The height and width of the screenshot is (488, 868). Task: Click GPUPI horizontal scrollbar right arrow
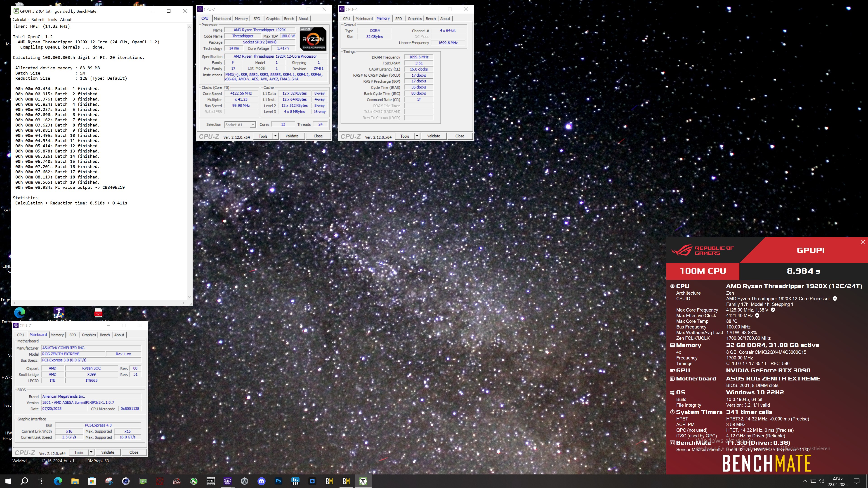click(x=183, y=303)
